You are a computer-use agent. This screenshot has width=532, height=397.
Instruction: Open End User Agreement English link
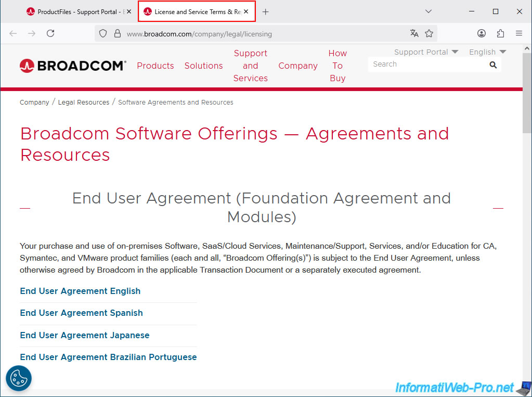click(x=80, y=291)
